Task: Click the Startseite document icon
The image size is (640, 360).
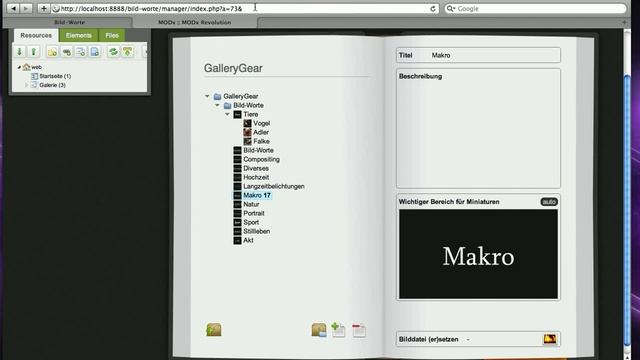Action: (34, 76)
